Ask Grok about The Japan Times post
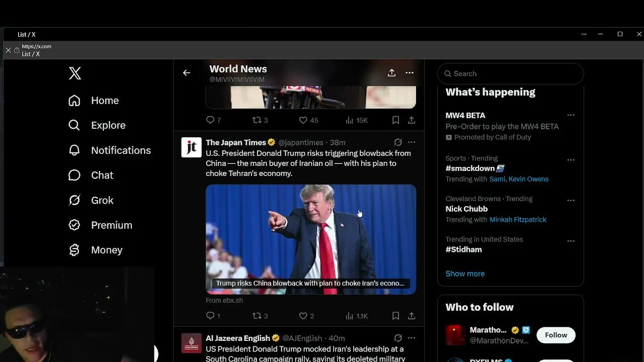 (x=398, y=142)
